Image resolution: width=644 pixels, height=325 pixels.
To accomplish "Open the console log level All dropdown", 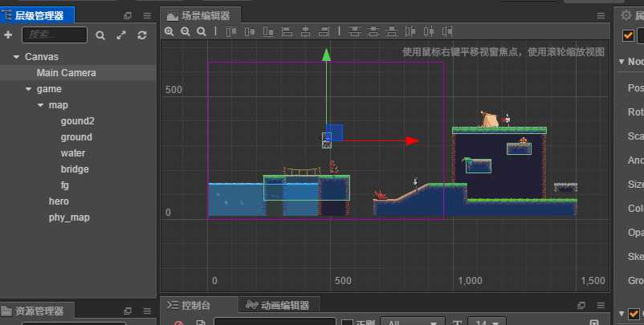I will pyautogui.click(x=413, y=322).
